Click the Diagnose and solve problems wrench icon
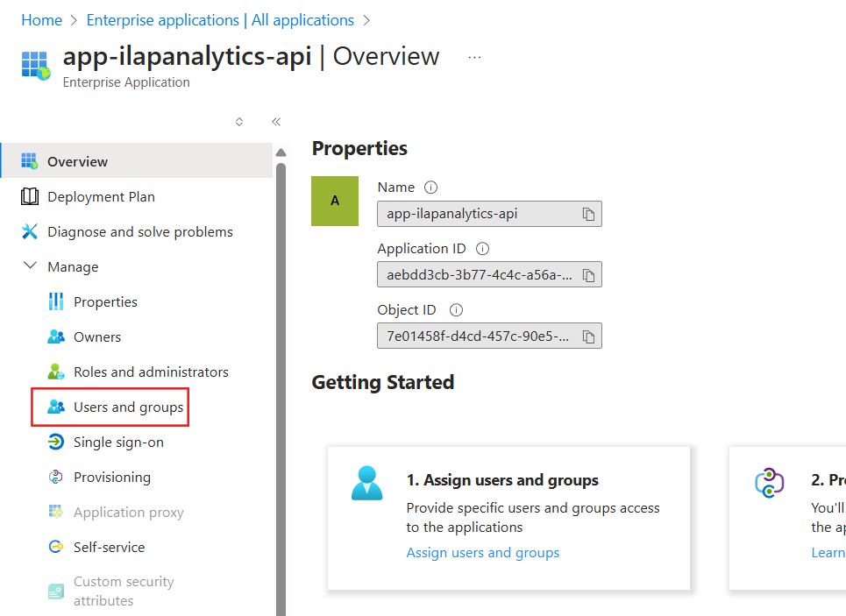The image size is (846, 616). pyautogui.click(x=30, y=231)
